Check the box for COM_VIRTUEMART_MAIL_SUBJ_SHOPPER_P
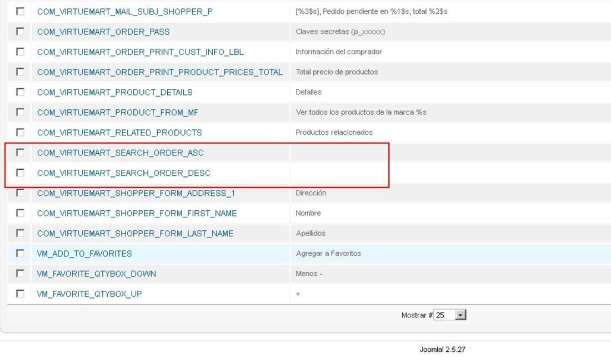The height and width of the screenshot is (364, 611). (20, 11)
